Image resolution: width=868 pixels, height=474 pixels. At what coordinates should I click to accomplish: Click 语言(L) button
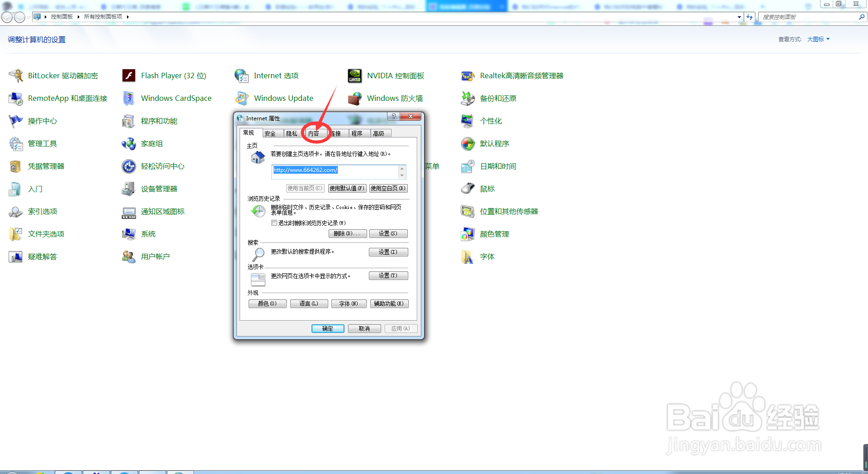click(309, 303)
